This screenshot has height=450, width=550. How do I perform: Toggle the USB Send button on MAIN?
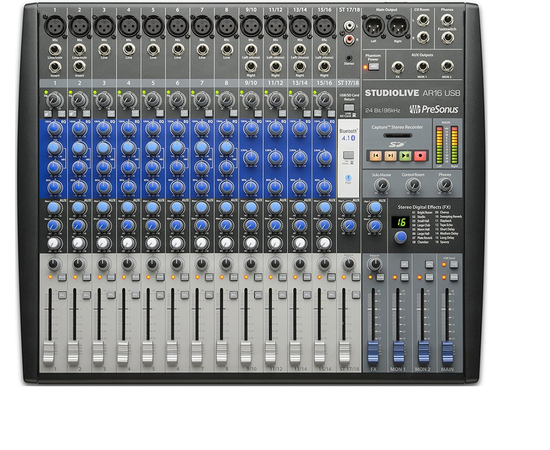(x=454, y=264)
